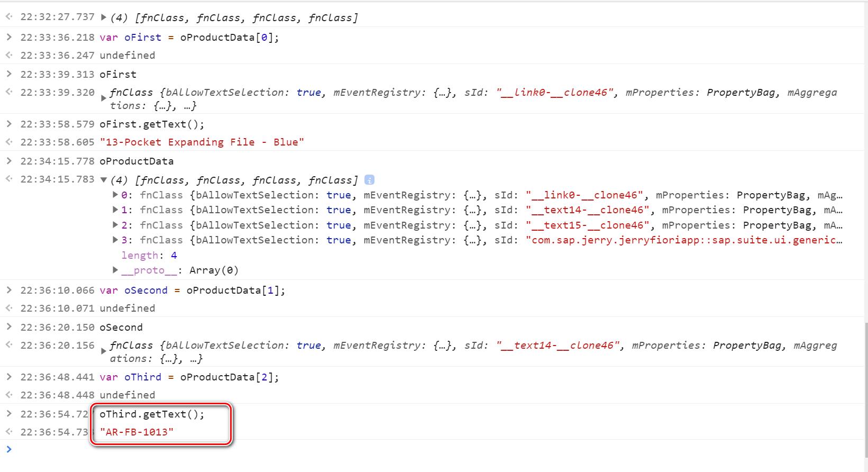Click the info icon next to the array header
868x472 pixels.
(x=370, y=180)
